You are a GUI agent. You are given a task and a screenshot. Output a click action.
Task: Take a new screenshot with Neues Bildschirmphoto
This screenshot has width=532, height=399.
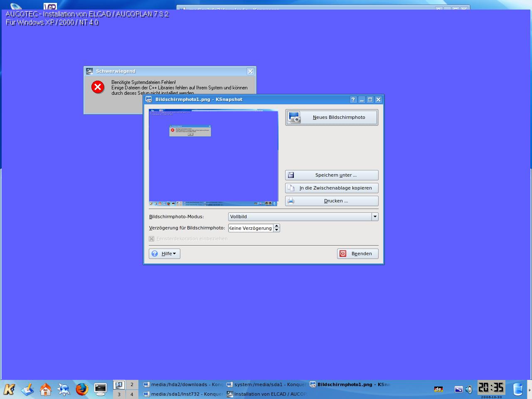click(x=332, y=117)
